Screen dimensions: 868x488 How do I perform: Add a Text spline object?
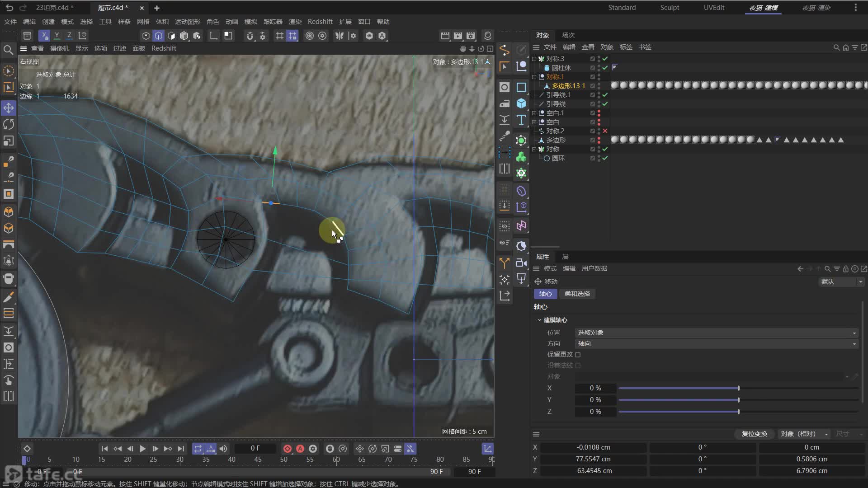521,120
